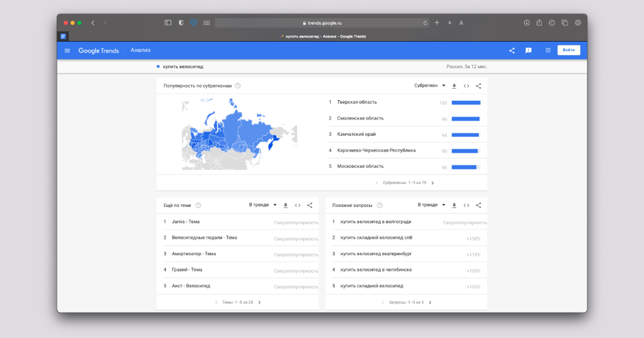Click the Войти sign-in button
This screenshot has height=338, width=644.
[568, 50]
